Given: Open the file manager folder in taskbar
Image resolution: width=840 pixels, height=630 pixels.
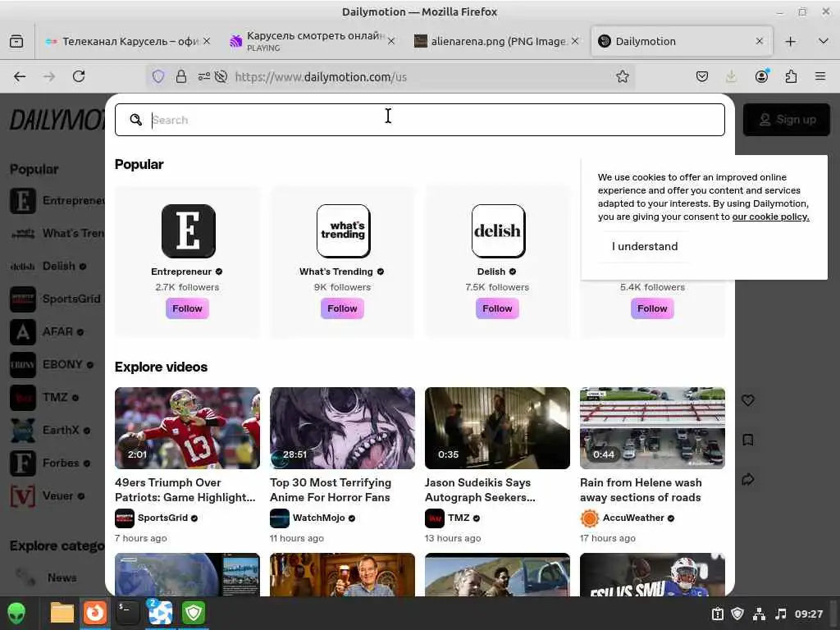Looking at the screenshot, I should pyautogui.click(x=62, y=614).
